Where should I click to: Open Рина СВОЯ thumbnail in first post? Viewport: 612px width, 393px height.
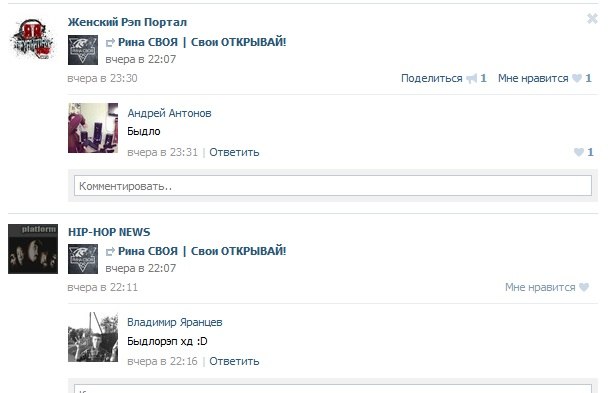click(83, 50)
